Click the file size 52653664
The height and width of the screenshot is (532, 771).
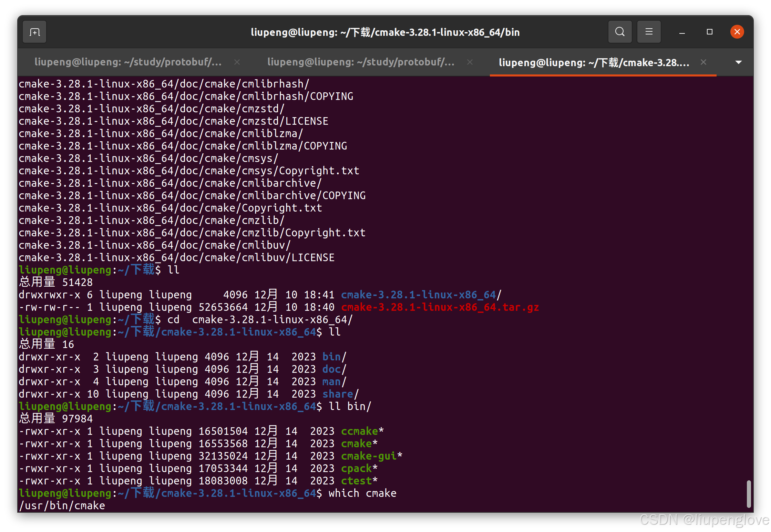(x=223, y=307)
